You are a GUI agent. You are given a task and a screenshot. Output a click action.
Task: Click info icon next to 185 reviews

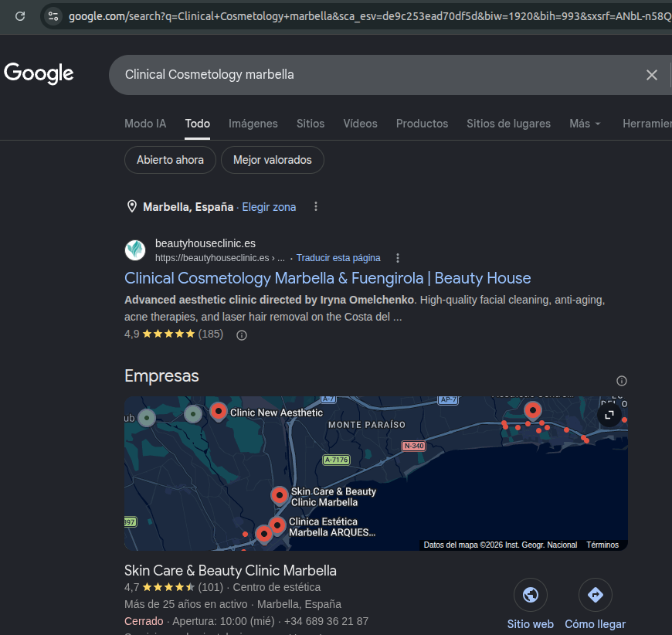click(x=242, y=335)
